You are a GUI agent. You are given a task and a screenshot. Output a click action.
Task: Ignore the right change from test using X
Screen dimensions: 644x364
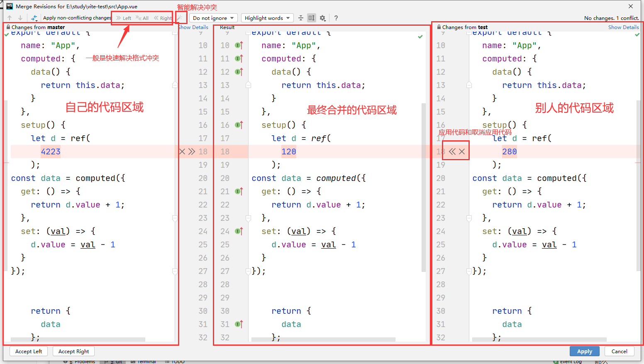click(x=462, y=151)
